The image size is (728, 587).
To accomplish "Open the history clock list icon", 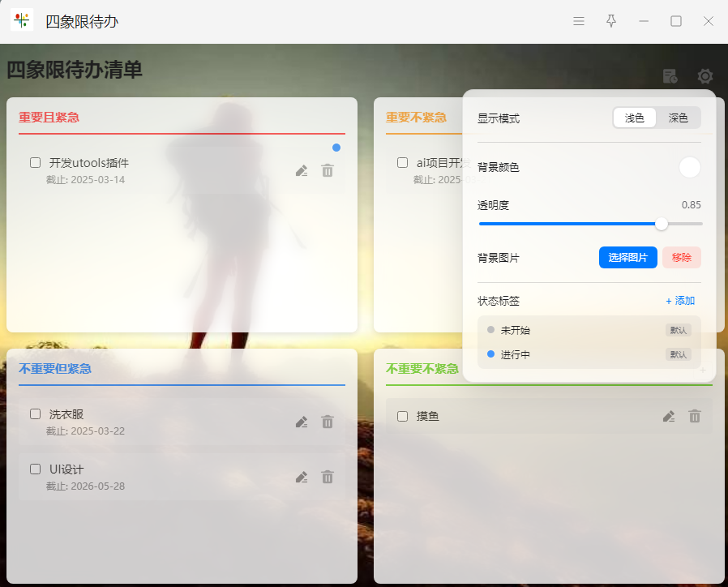I will point(670,76).
